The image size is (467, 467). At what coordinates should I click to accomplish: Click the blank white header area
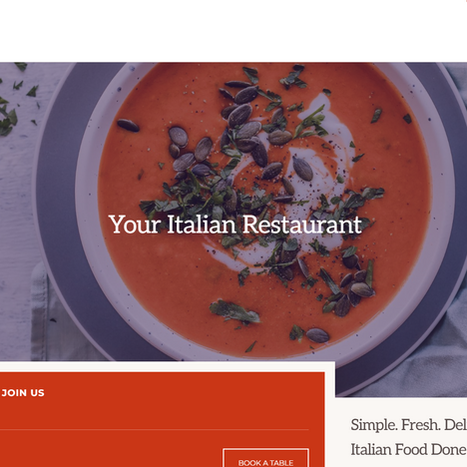tap(233, 31)
